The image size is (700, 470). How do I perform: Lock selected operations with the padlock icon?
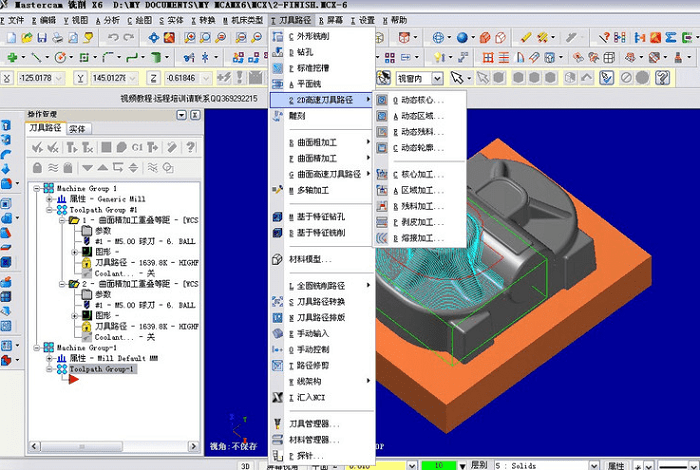[x=38, y=168]
